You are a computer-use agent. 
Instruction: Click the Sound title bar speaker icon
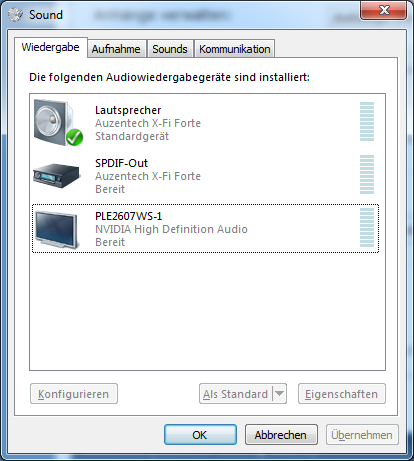15,14
